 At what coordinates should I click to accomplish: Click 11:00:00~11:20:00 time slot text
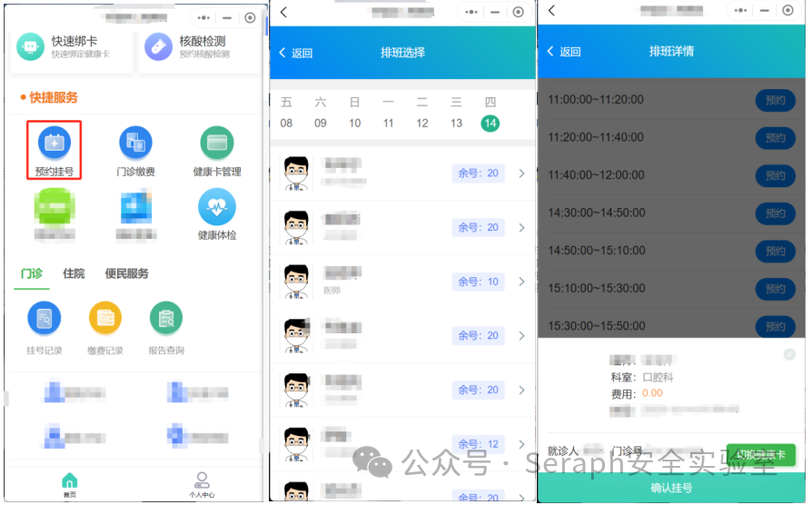coord(596,99)
